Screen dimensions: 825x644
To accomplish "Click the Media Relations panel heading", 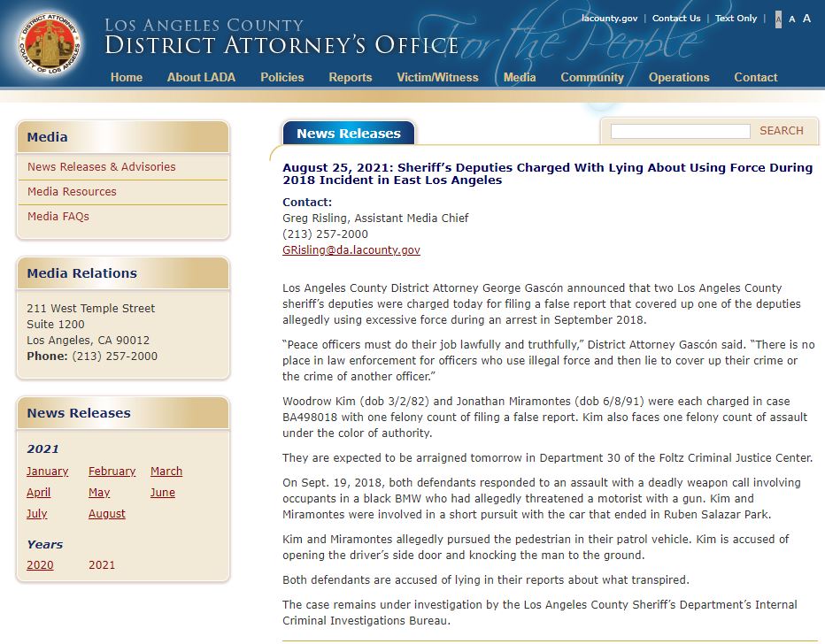I will (x=82, y=273).
